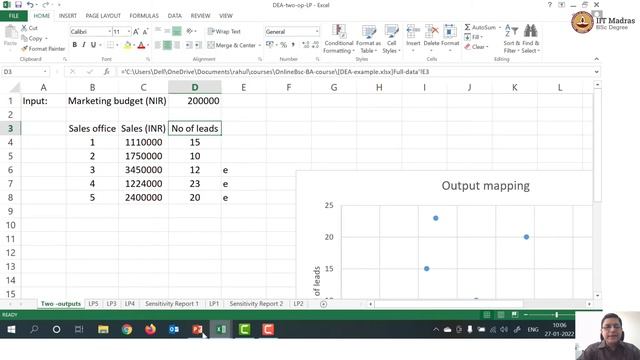This screenshot has height=360, width=640.
Task: Click the Insert Function fx button
Action: coord(107,72)
